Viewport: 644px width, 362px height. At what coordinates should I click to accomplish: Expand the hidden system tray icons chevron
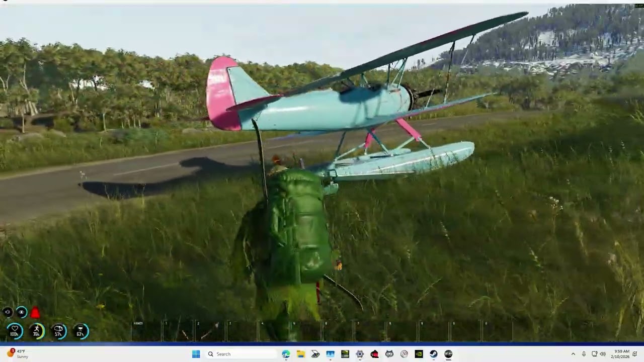coord(573,354)
